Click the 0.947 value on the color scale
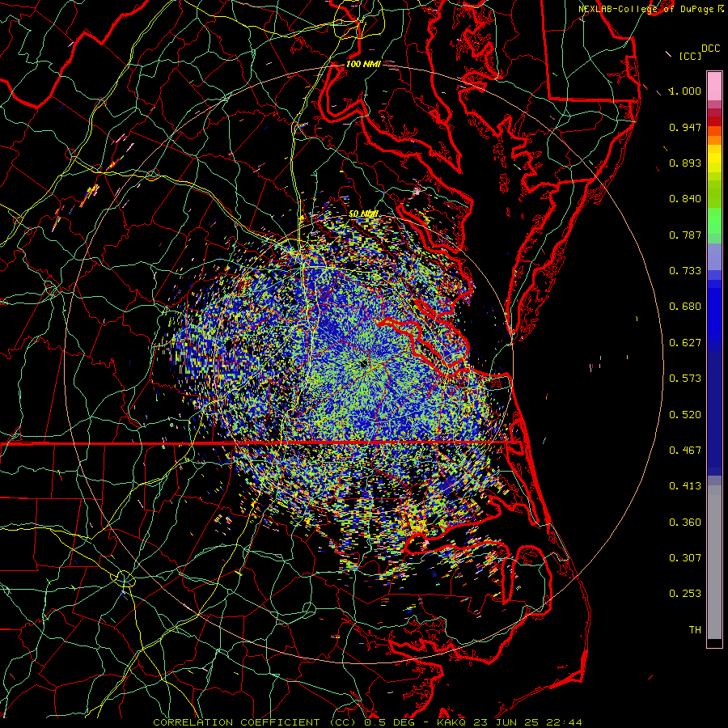The width and height of the screenshot is (728, 728). point(685,127)
